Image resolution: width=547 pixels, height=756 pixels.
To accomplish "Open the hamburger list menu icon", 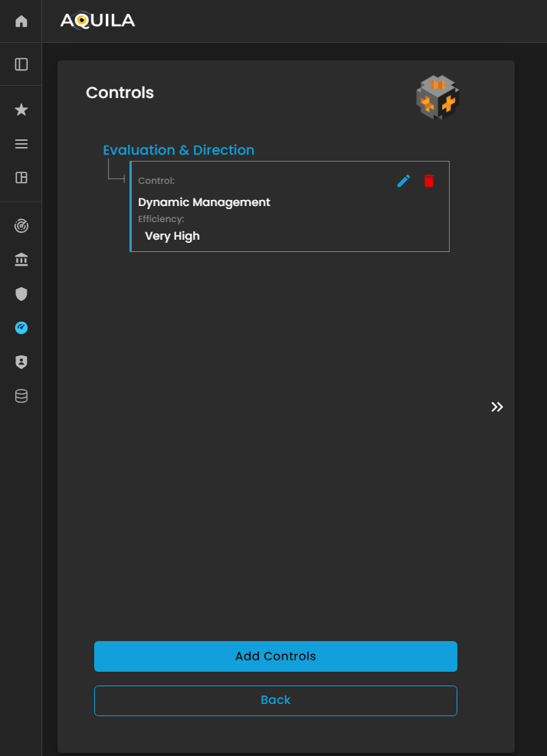I will (21, 144).
